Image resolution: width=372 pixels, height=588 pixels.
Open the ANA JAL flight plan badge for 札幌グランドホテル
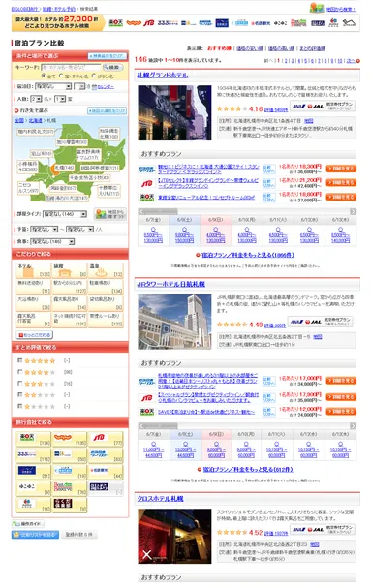click(x=323, y=106)
